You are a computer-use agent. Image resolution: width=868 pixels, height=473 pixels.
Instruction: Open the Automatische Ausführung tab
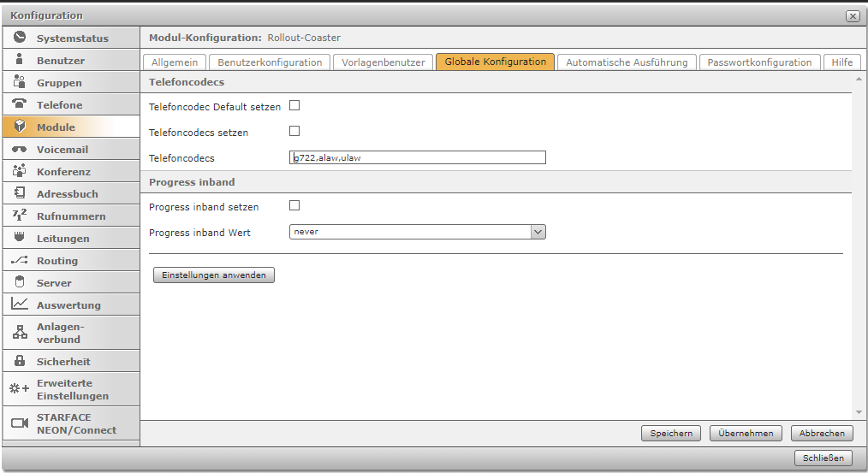[627, 62]
